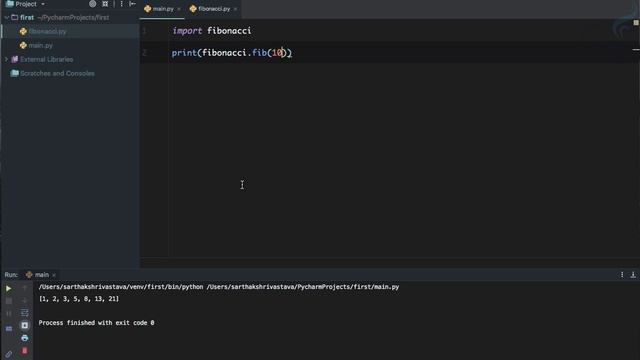Image resolution: width=640 pixels, height=360 pixels.
Task: Open the Run panel options menu
Action: coord(622,275)
